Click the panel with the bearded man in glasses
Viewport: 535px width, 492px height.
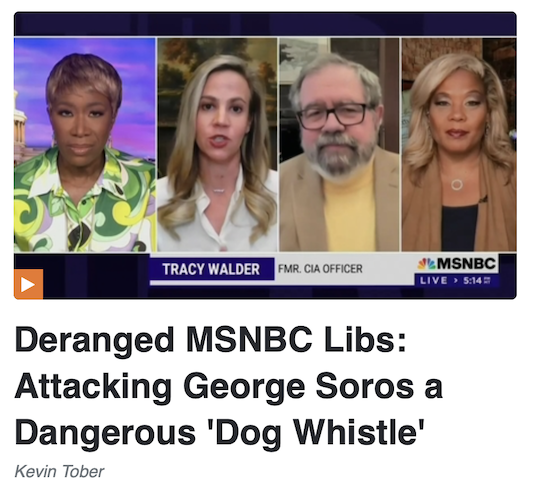(x=339, y=145)
